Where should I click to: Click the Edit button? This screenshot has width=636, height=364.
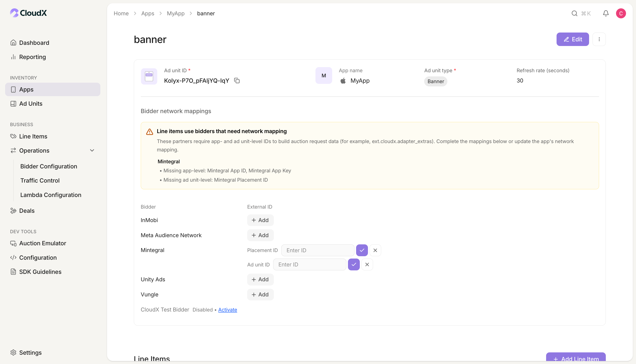click(573, 39)
